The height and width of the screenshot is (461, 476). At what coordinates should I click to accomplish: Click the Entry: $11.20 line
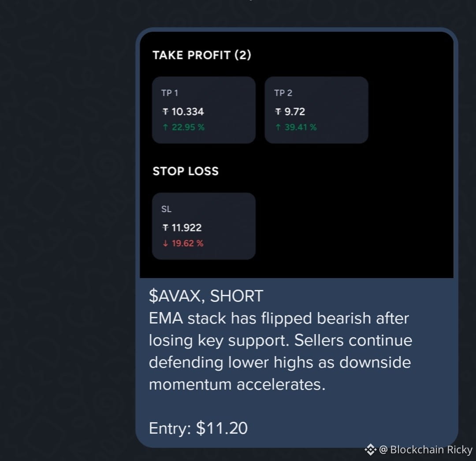[x=198, y=428]
